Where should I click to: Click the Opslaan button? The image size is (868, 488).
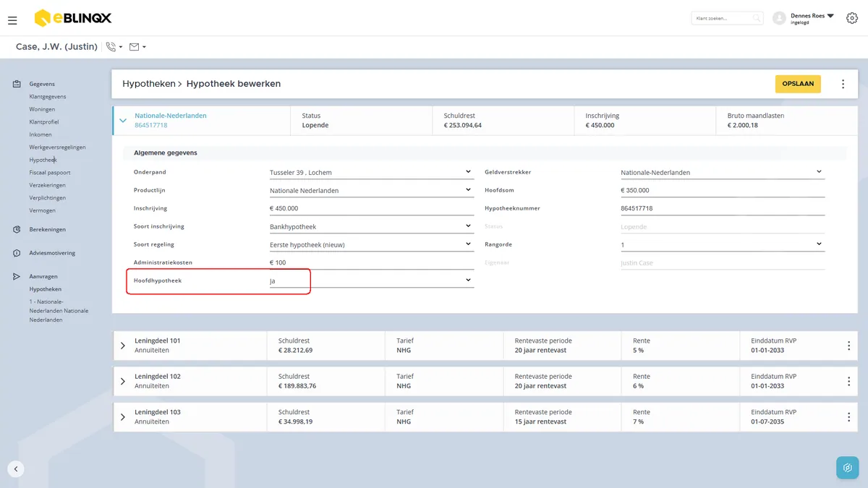(798, 84)
